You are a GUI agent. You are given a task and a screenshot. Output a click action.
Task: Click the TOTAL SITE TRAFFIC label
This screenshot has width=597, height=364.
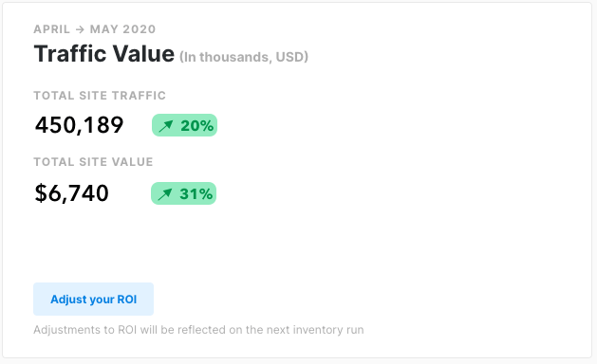100,96
